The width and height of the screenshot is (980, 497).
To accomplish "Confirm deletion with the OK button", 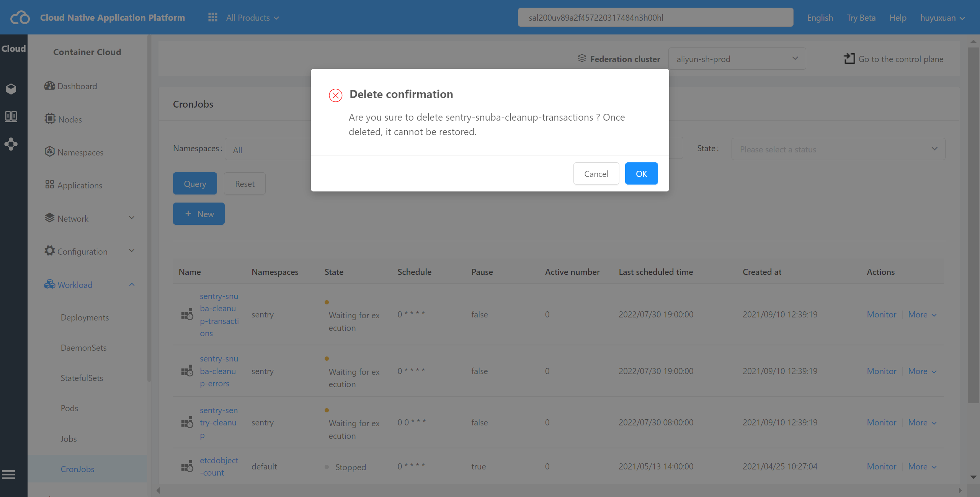I will [641, 173].
